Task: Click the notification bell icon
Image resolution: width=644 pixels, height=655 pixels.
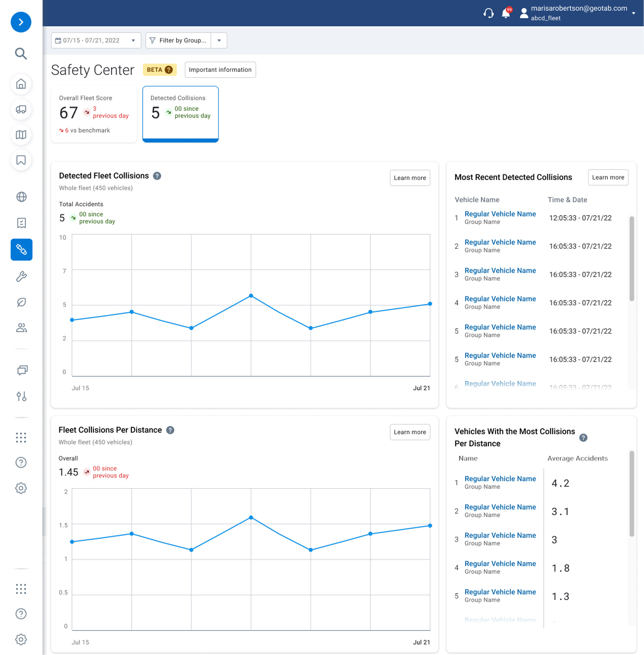Action: point(506,13)
